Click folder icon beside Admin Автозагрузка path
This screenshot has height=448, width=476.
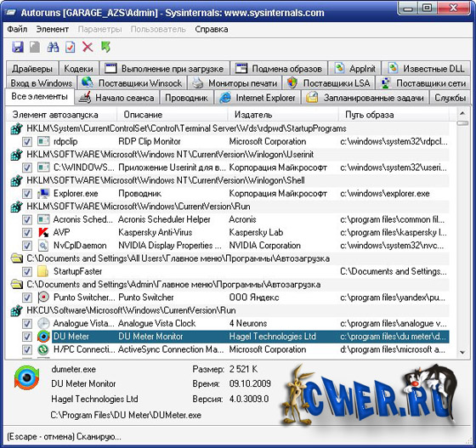pos(17,285)
